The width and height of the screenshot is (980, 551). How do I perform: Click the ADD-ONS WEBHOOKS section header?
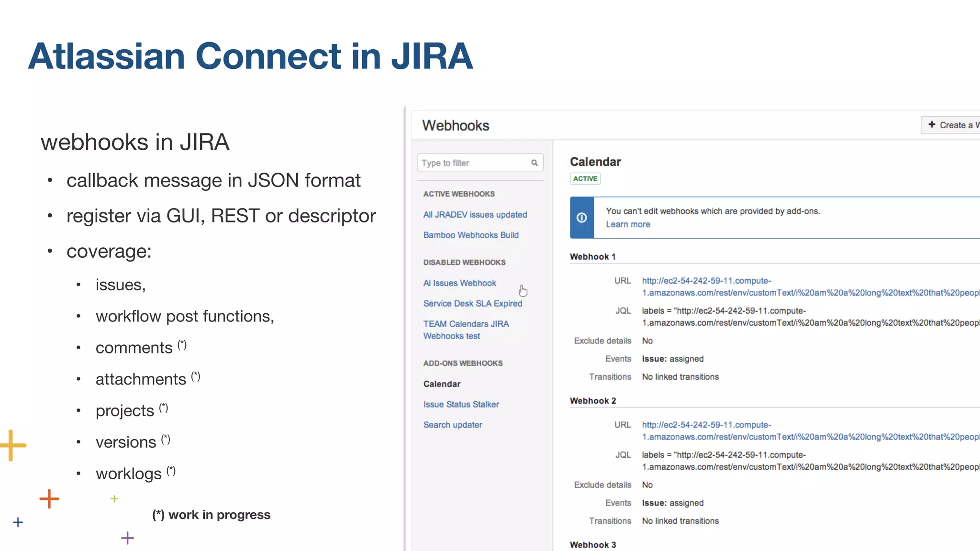[x=463, y=363]
